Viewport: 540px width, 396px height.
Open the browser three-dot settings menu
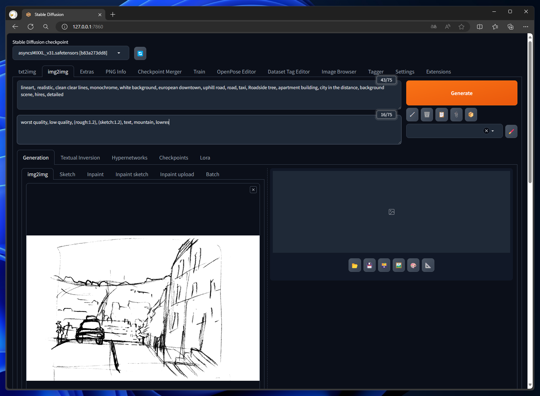[526, 27]
